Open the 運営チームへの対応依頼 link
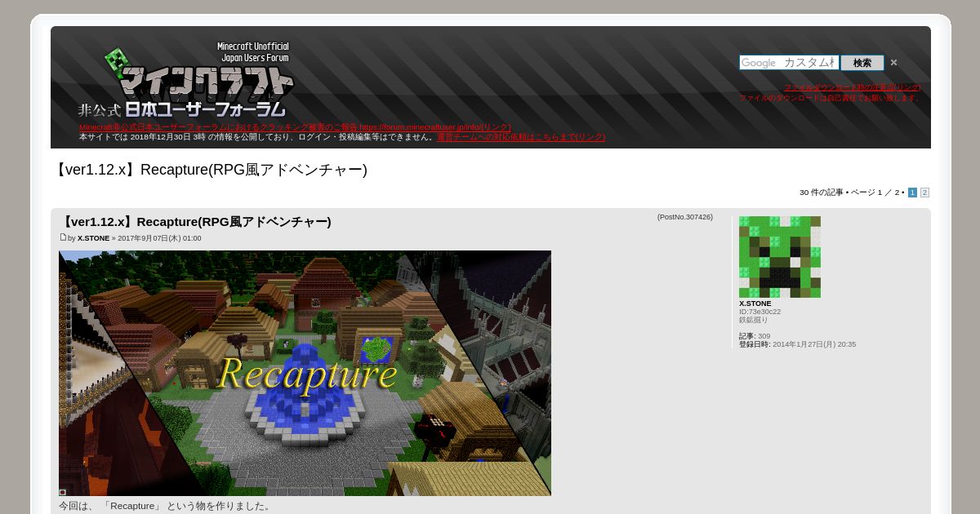Image resolution: width=980 pixels, height=514 pixels. click(521, 137)
